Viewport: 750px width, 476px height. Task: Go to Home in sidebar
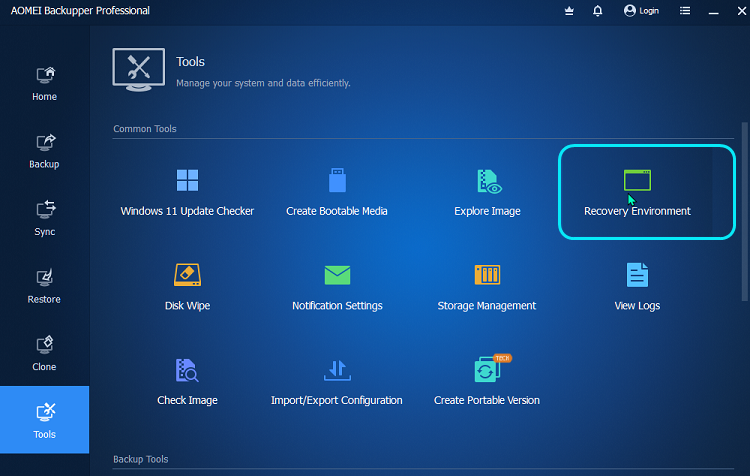coord(44,84)
